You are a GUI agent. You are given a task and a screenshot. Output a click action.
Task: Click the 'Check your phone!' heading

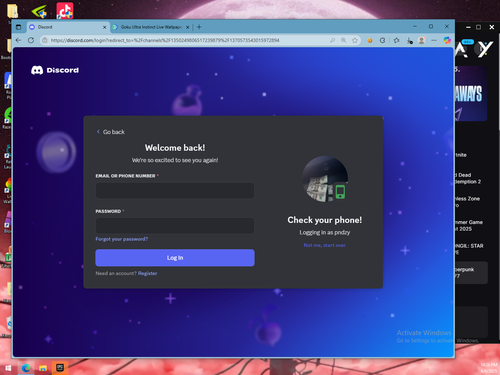[x=325, y=220]
